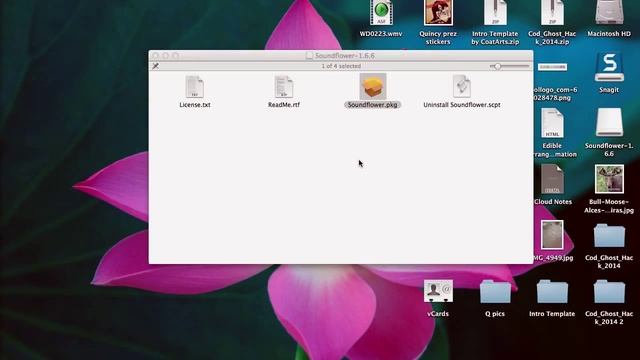Viewport: 640px width, 360px height.
Task: Select the ReadMe.rtf document icon
Action: click(x=284, y=87)
